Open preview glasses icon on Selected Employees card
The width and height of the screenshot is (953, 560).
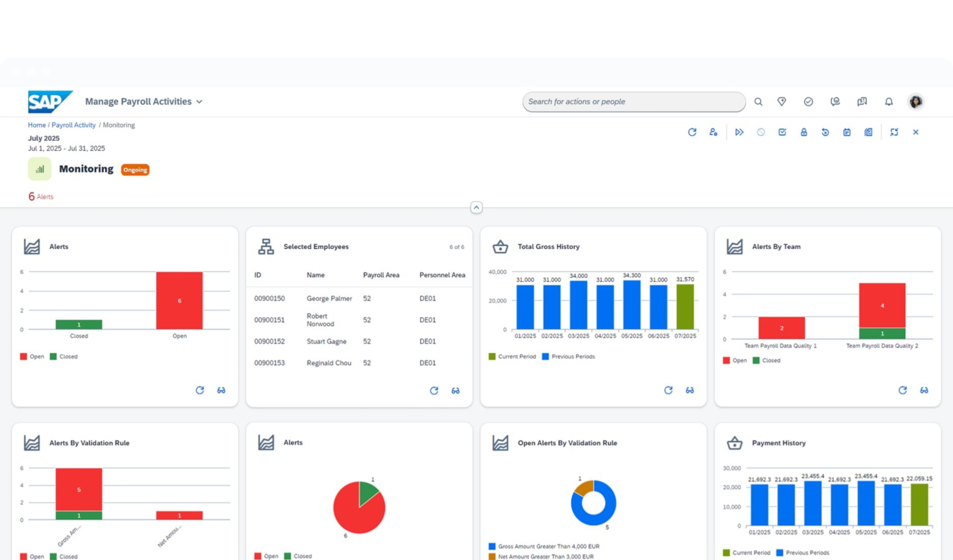pos(455,390)
